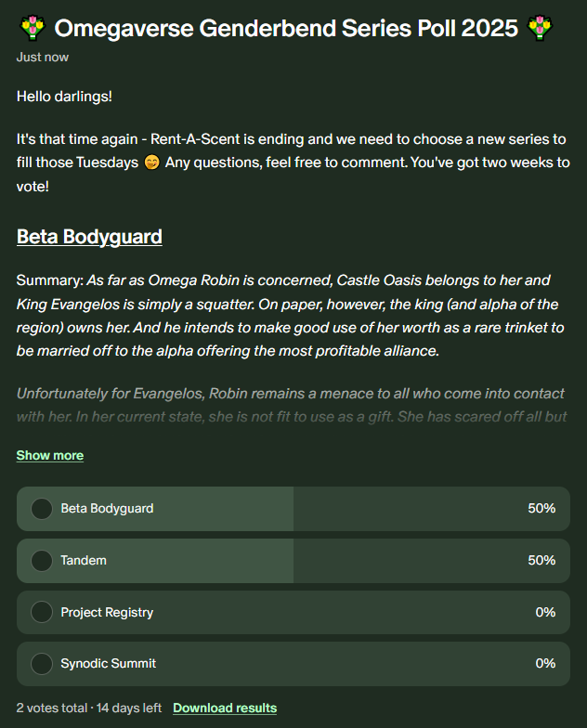Expand the post with Show more
This screenshot has height=728, width=587.
point(49,456)
